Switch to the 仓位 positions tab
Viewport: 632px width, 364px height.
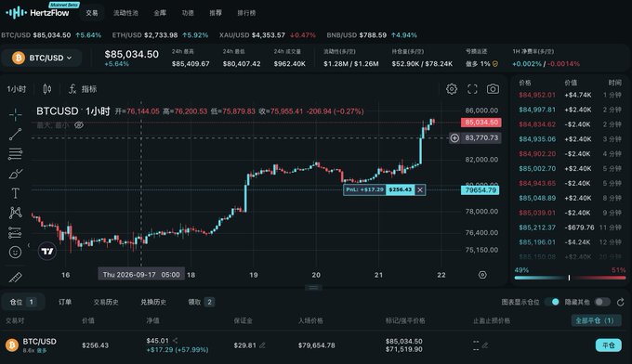point(22,302)
